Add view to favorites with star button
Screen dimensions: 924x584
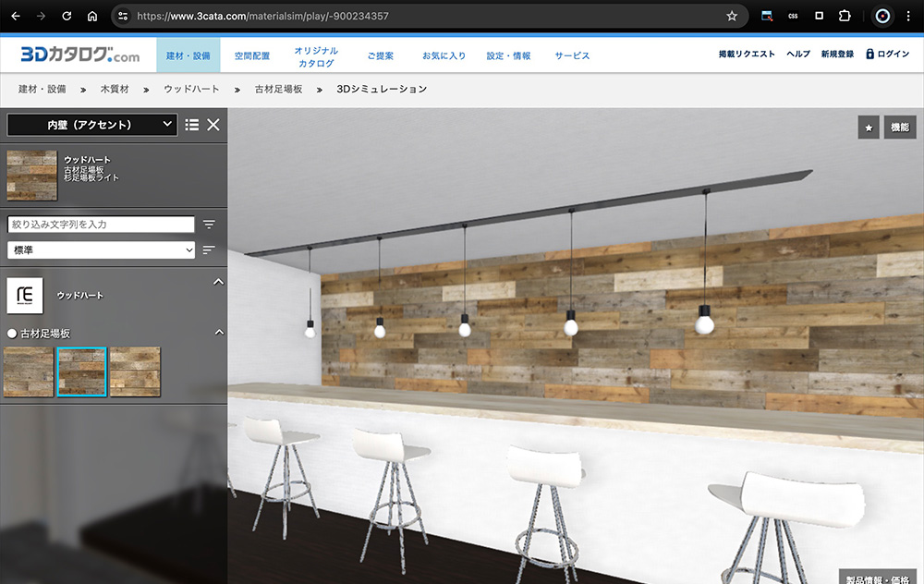[868, 128]
